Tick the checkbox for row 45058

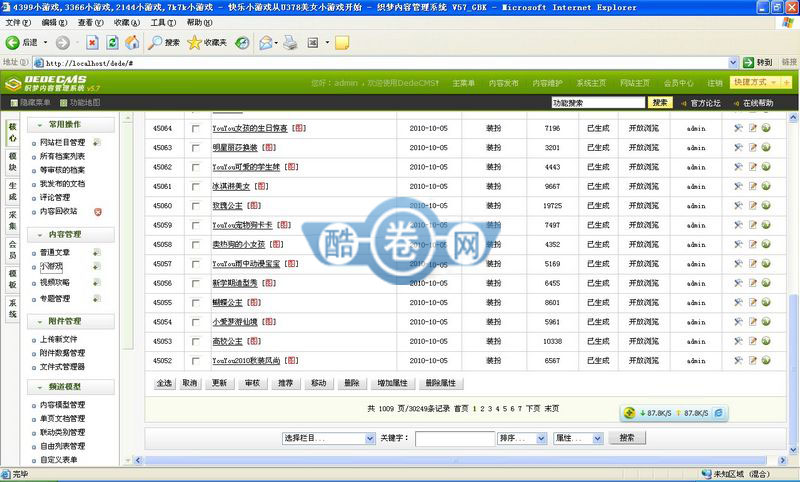pyautogui.click(x=195, y=245)
